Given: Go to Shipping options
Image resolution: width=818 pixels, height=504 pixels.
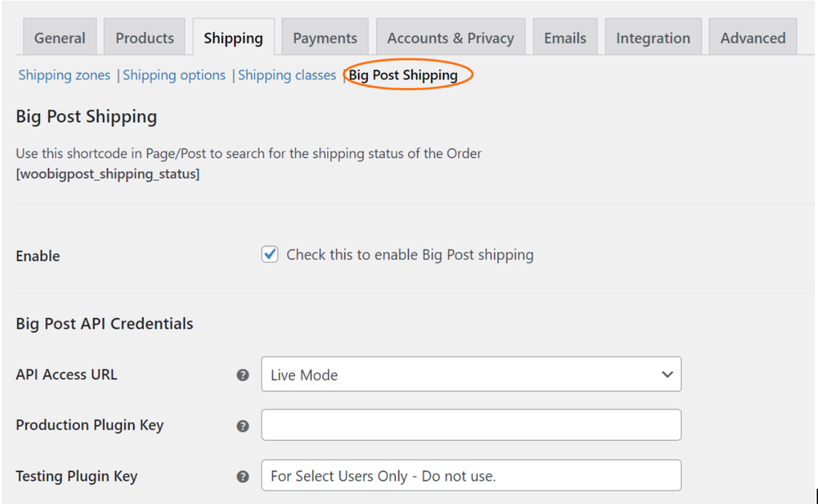Looking at the screenshot, I should (174, 75).
